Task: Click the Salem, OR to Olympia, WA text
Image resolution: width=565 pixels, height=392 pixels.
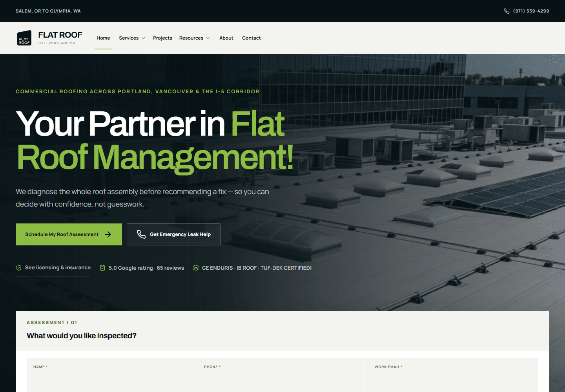Action: 48,11
